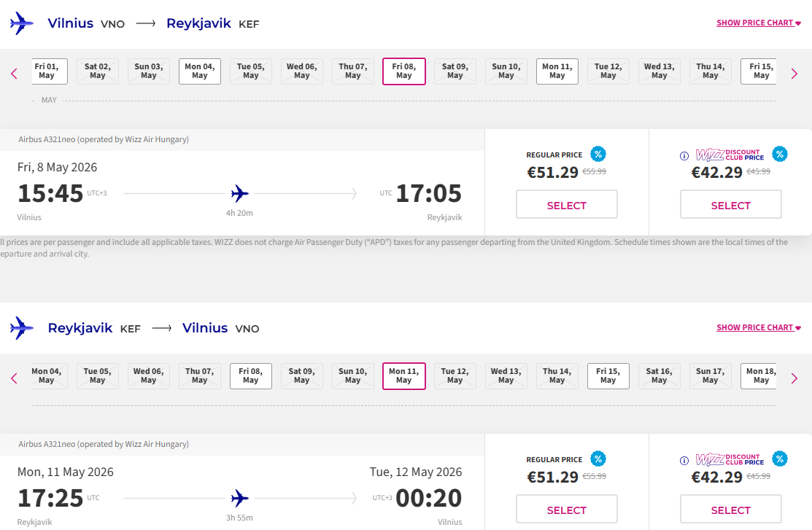Image resolution: width=812 pixels, height=530 pixels.
Task: Select outbound regular price €51.29 fare
Action: (x=567, y=205)
